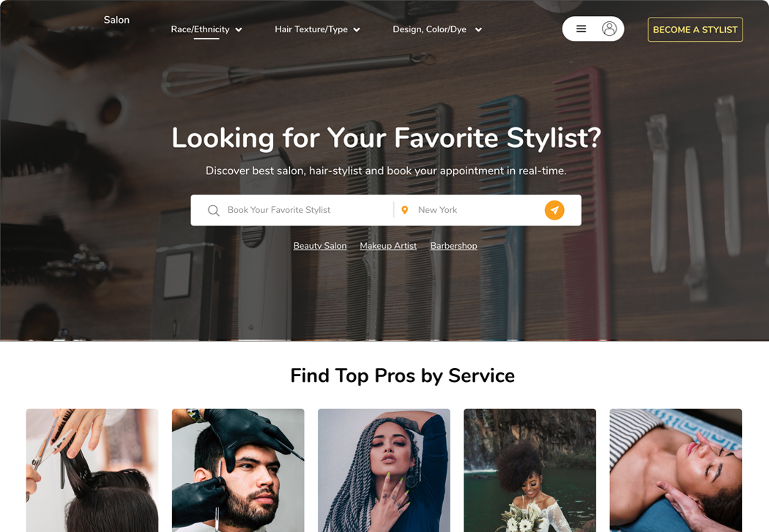The height and width of the screenshot is (532, 769).
Task: Click the Salon logo text
Action: click(x=116, y=20)
